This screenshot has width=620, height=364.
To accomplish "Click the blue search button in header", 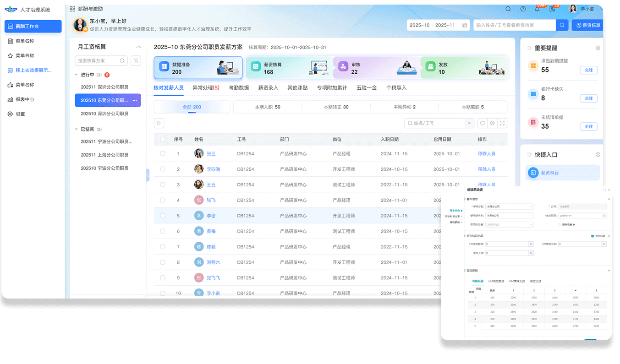I will tap(562, 25).
